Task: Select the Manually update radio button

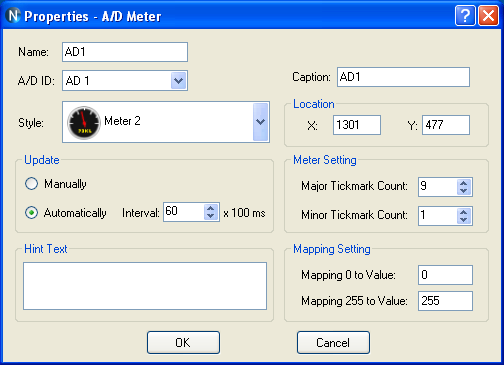Action: click(32, 184)
